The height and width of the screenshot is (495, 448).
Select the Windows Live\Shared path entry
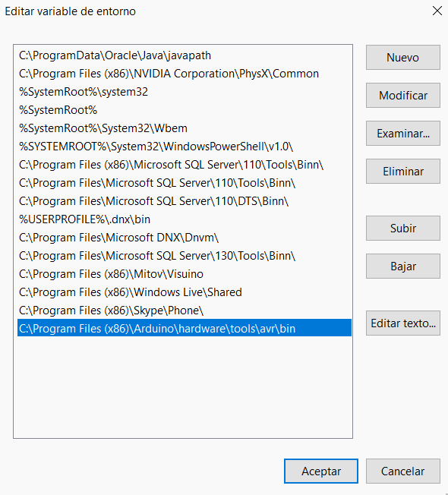(185, 292)
